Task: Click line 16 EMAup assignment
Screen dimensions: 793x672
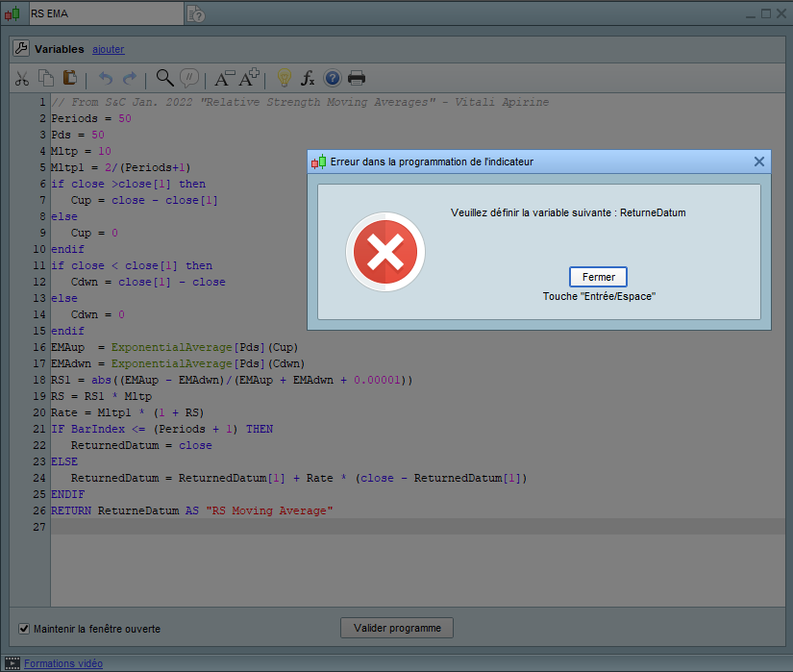Action: click(175, 347)
